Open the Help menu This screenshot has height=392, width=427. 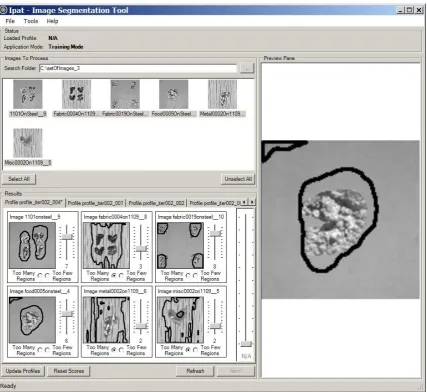[x=52, y=21]
